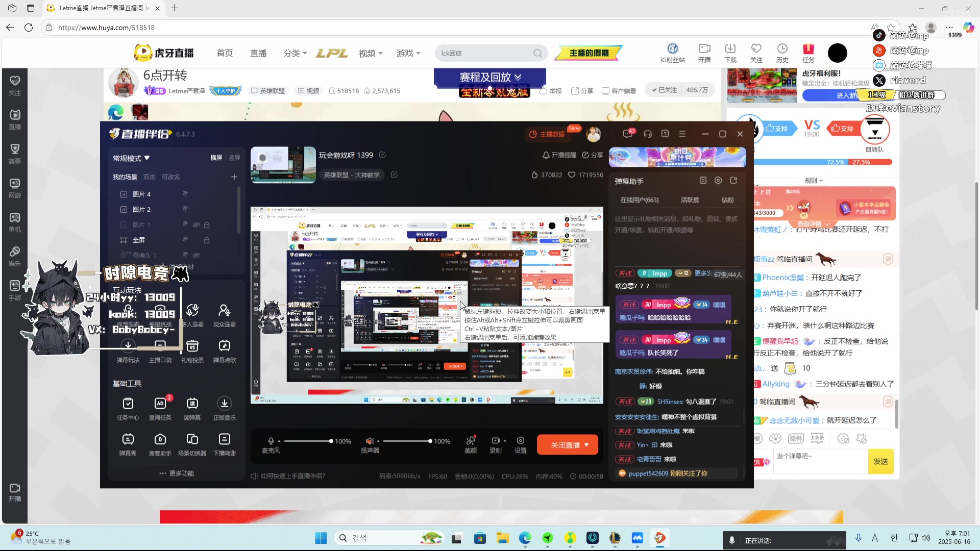Open 房管助手 room manager assistant
Screen dimensions: 980x551
[160, 444]
